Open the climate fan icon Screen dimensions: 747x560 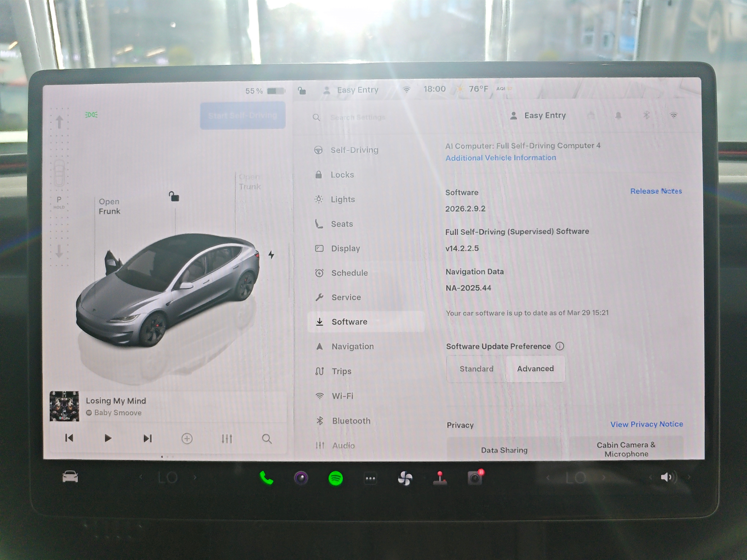coord(405,478)
